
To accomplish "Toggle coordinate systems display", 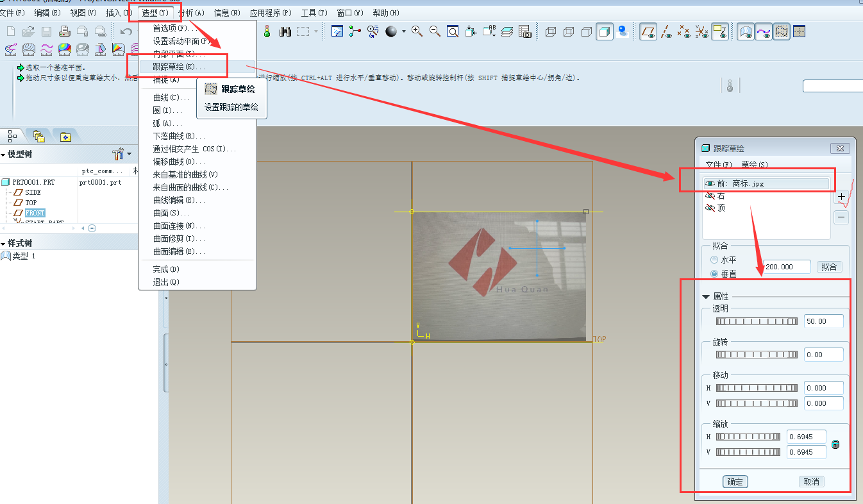I will [x=702, y=31].
